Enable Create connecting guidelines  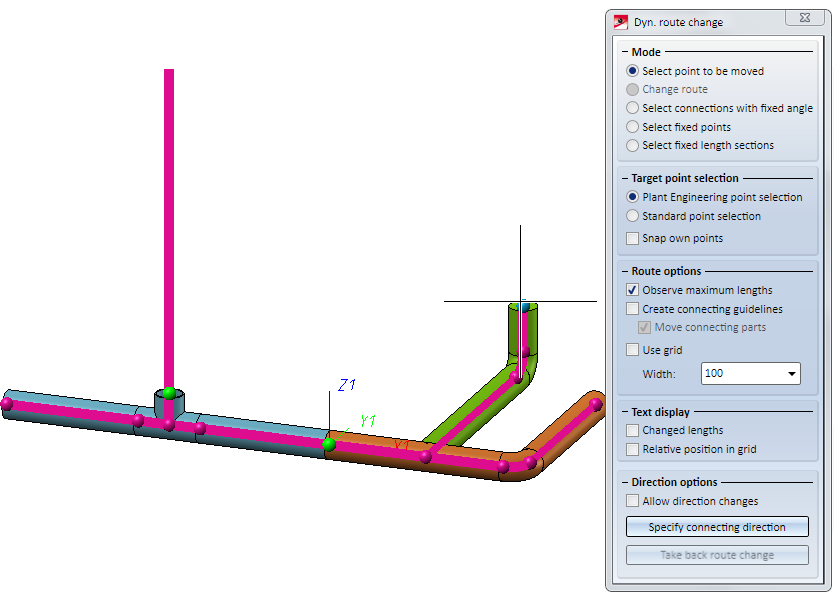point(632,309)
